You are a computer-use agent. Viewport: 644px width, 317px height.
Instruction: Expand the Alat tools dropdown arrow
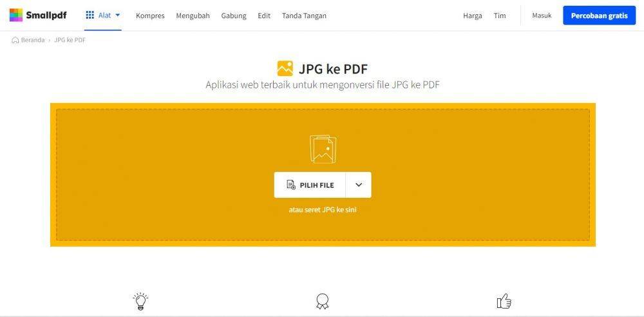117,15
